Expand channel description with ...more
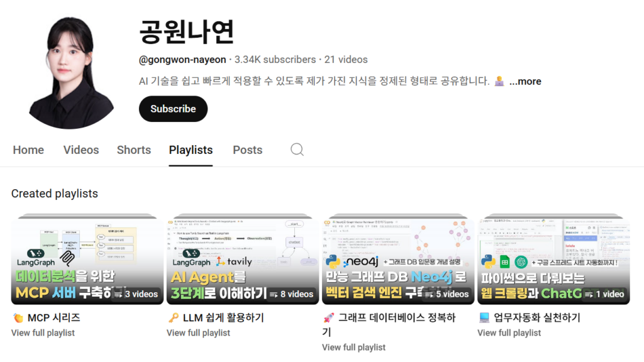The image size is (644, 362). [x=525, y=81]
